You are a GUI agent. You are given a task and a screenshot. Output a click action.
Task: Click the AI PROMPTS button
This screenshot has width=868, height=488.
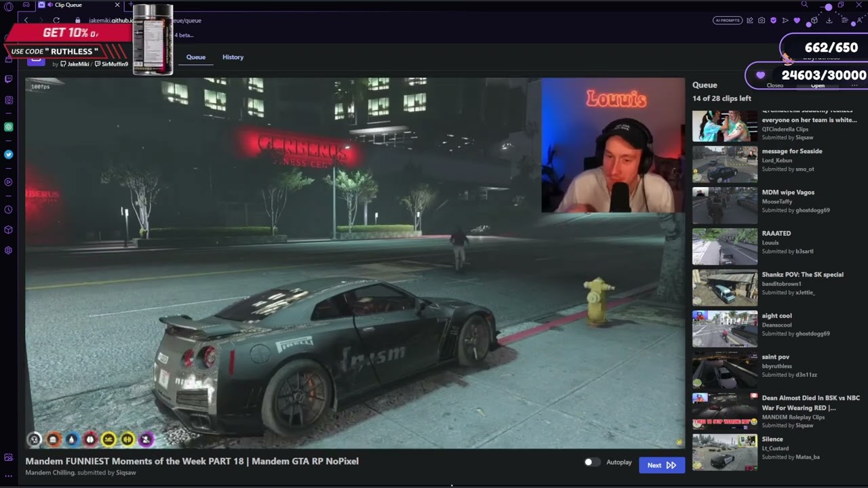coord(728,20)
